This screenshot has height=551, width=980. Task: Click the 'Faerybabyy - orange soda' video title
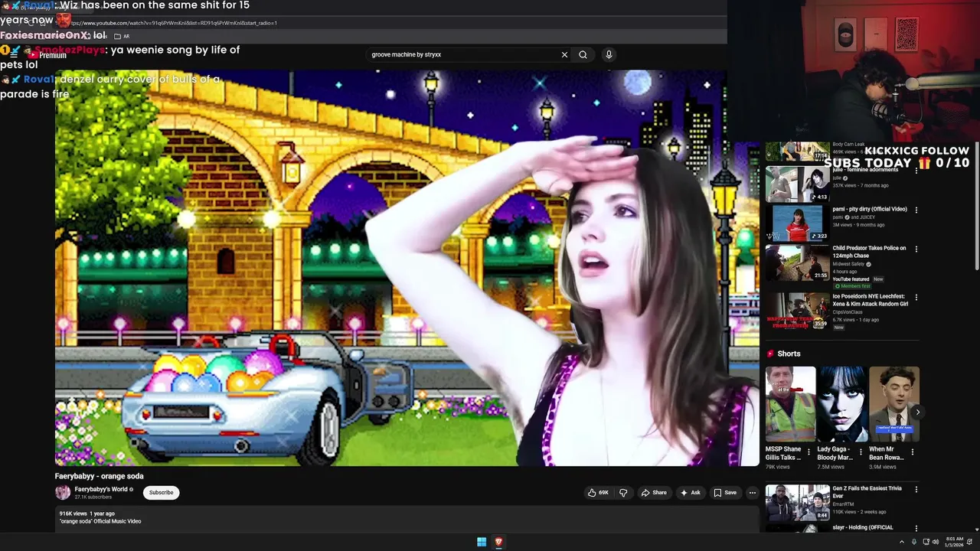click(x=100, y=476)
